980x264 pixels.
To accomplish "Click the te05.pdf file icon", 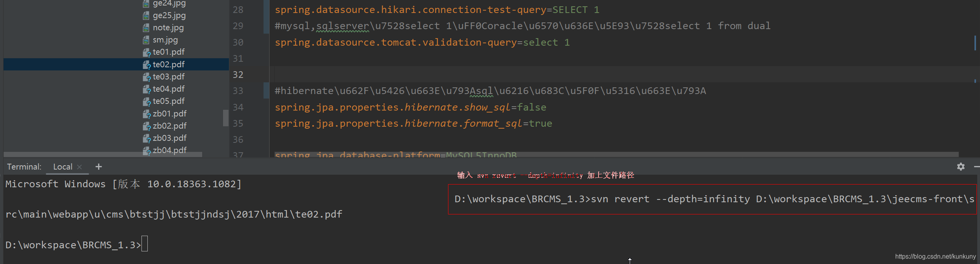I will coord(147,102).
